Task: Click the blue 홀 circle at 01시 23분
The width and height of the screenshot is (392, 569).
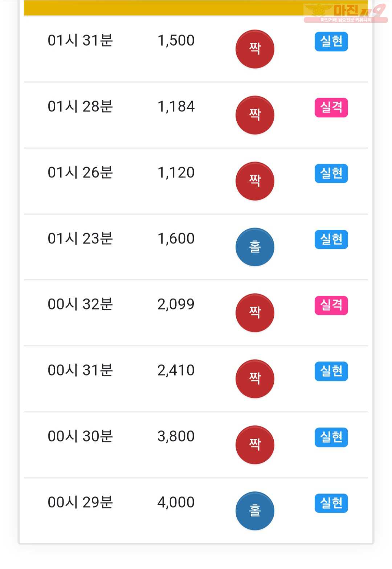Action: point(255,247)
